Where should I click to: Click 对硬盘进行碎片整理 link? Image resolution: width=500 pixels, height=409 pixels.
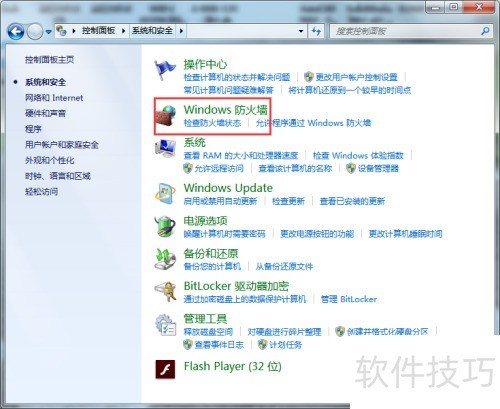(x=284, y=332)
